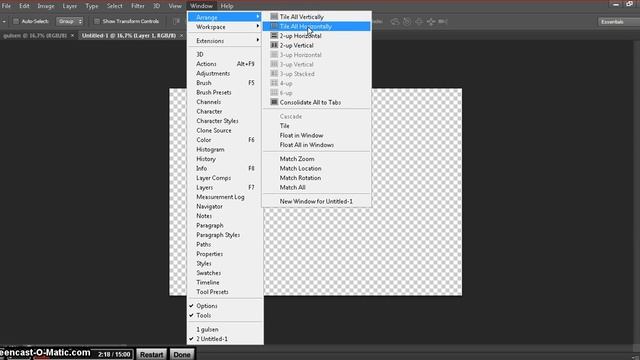This screenshot has height=360, width=640.
Task: Enable Show Transform Controls checkbox
Action: pyautogui.click(x=97, y=21)
